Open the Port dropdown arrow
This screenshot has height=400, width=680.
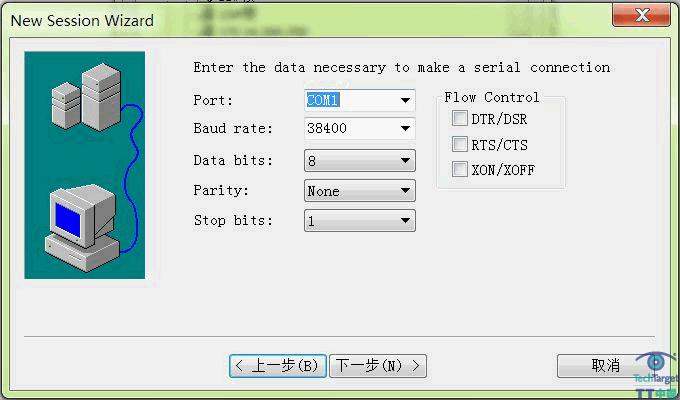(x=405, y=100)
